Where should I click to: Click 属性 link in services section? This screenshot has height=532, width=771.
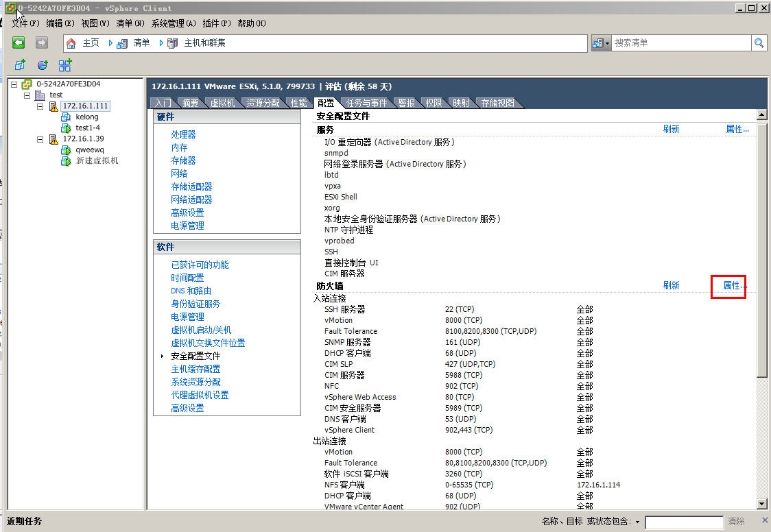[x=737, y=129]
